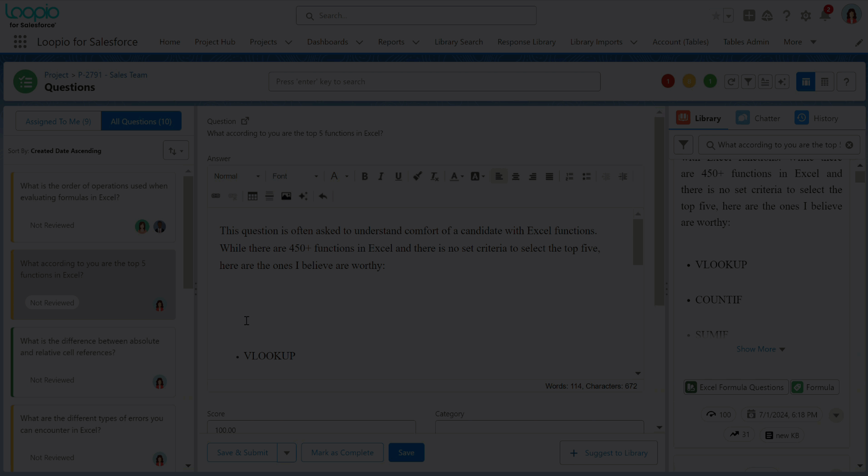The height and width of the screenshot is (476, 868).
Task: Open the Salesforce app launcher
Action: click(20, 42)
